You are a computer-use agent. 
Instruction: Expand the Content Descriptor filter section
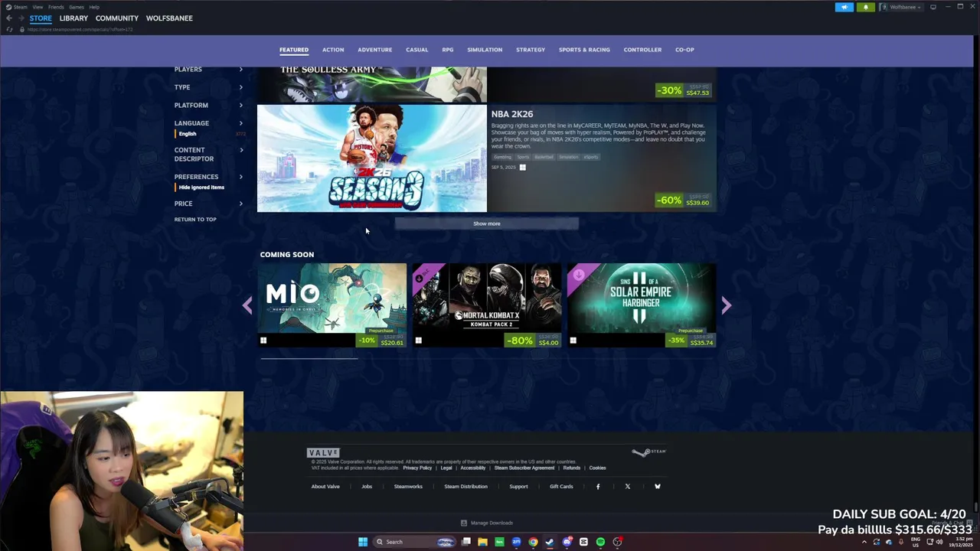tap(208, 155)
